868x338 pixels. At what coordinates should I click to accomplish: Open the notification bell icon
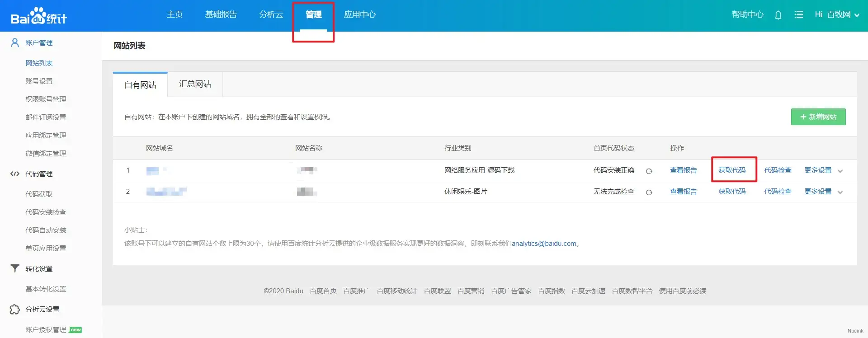(778, 15)
